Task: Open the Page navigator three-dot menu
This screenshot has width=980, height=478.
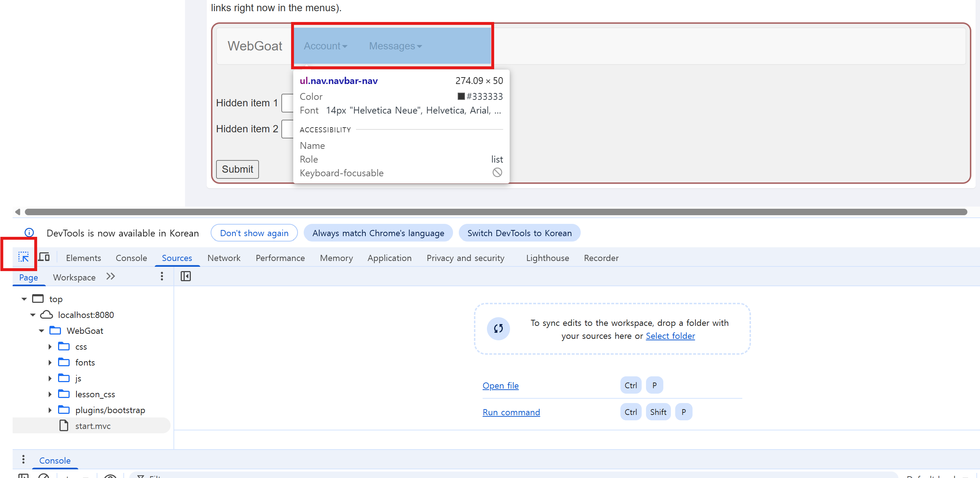Action: coord(162,276)
